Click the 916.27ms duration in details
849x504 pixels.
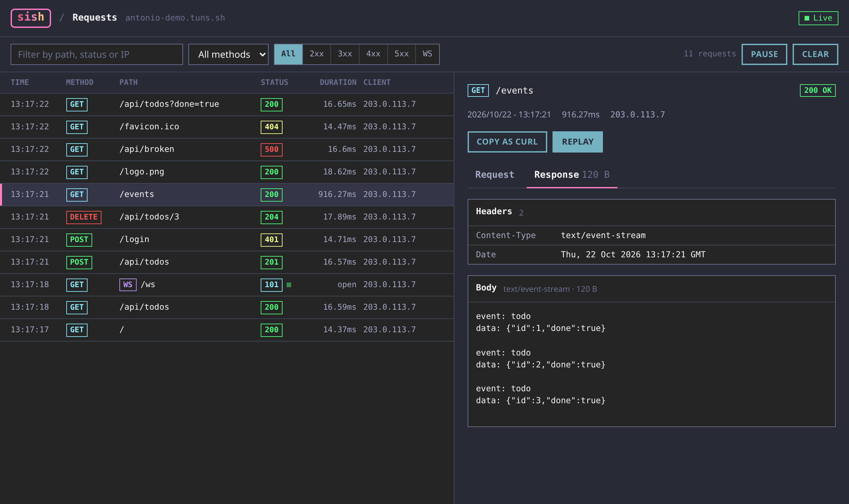(581, 114)
